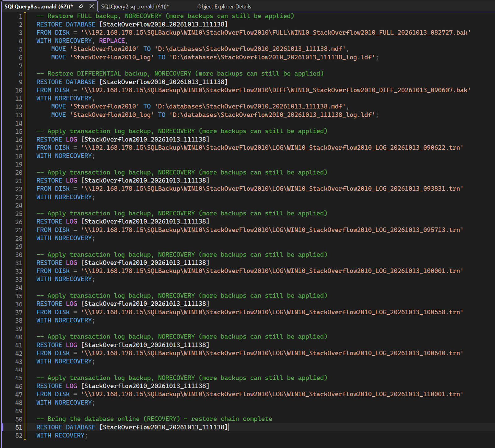The image size is (495, 448).
Task: Click RESTORE DATABASE statement on line 9
Action: 132,82
